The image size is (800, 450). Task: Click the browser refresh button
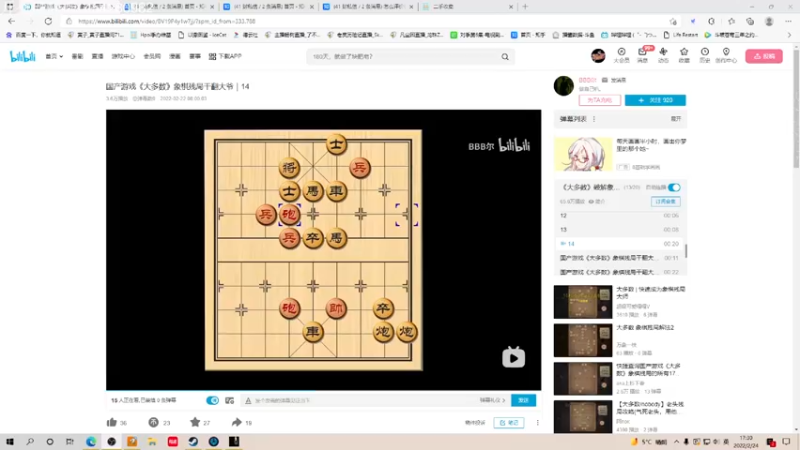(x=48, y=21)
